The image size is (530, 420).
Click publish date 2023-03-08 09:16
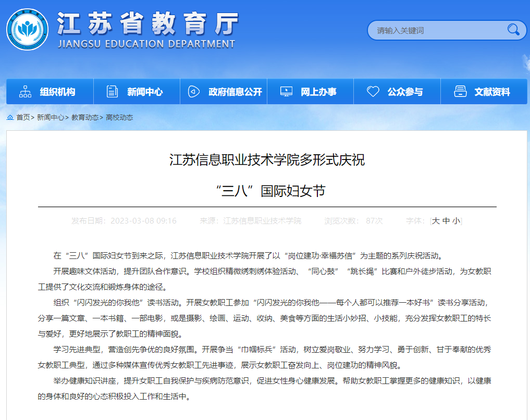click(143, 220)
